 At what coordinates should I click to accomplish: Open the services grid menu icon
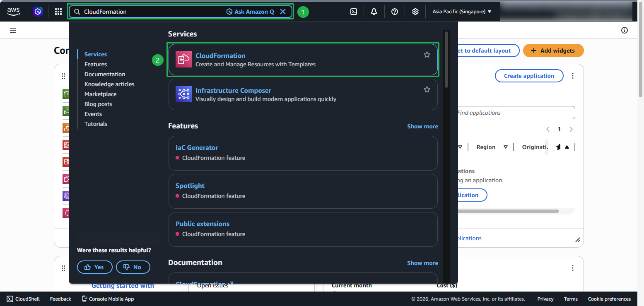pos(58,12)
